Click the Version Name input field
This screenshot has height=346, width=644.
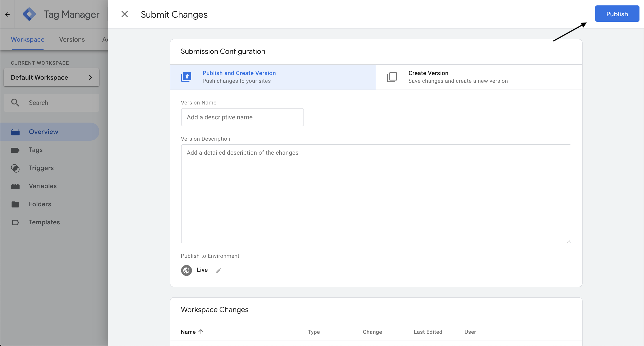click(242, 117)
